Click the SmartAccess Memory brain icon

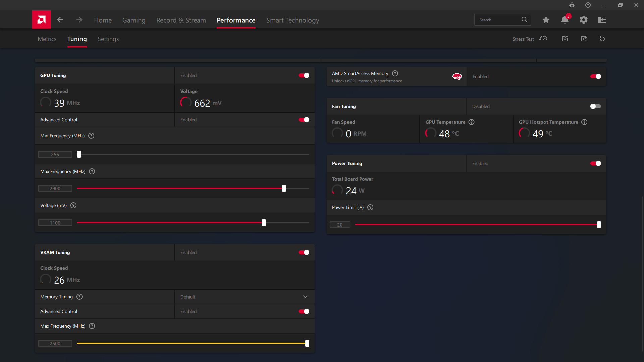click(457, 77)
